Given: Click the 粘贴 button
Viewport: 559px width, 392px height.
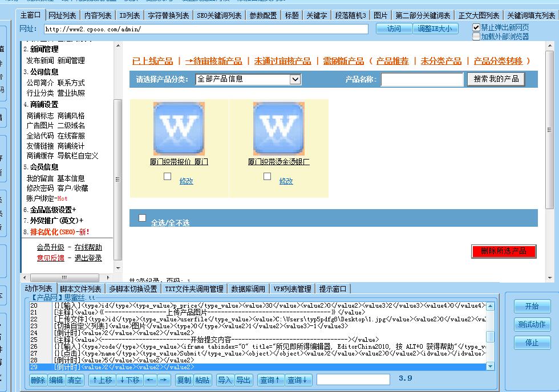Looking at the screenshot, I should 202,380.
